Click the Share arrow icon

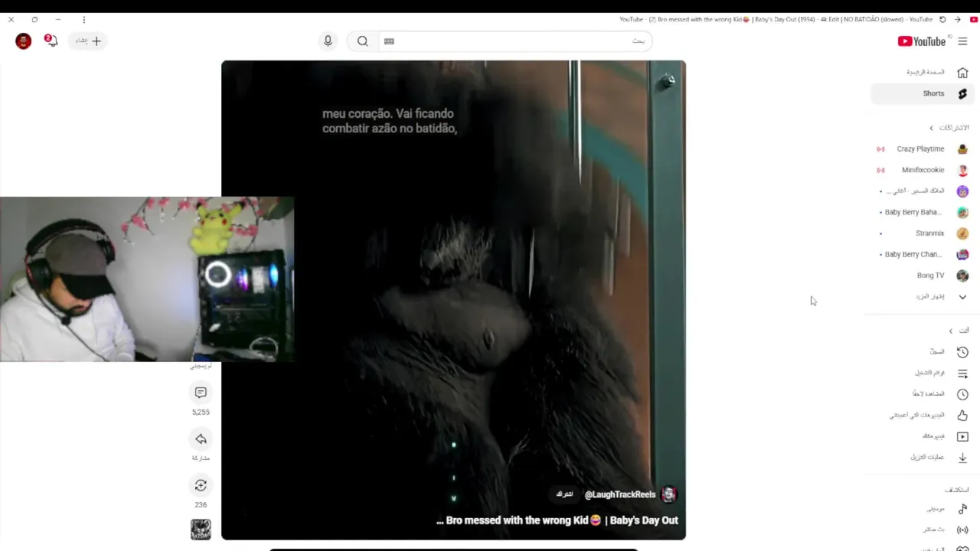201,439
